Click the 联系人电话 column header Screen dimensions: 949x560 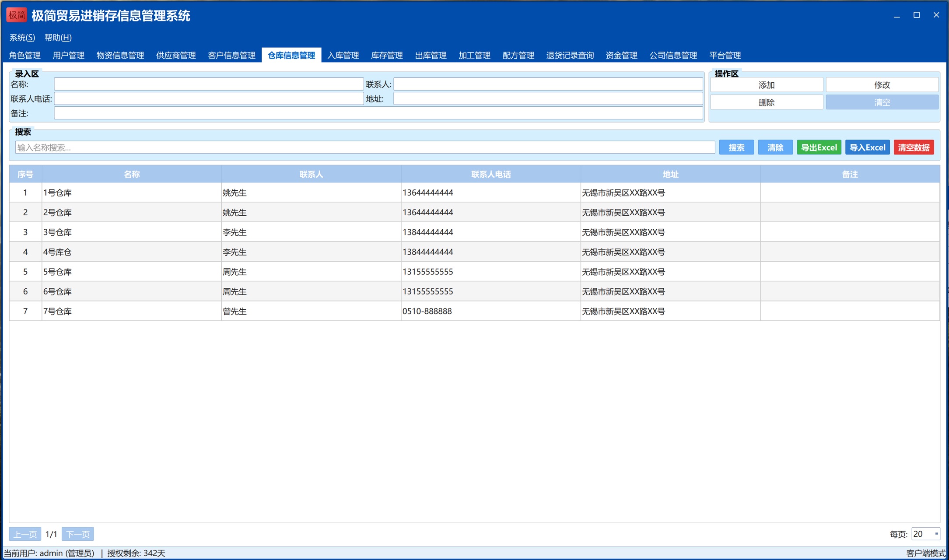point(491,174)
